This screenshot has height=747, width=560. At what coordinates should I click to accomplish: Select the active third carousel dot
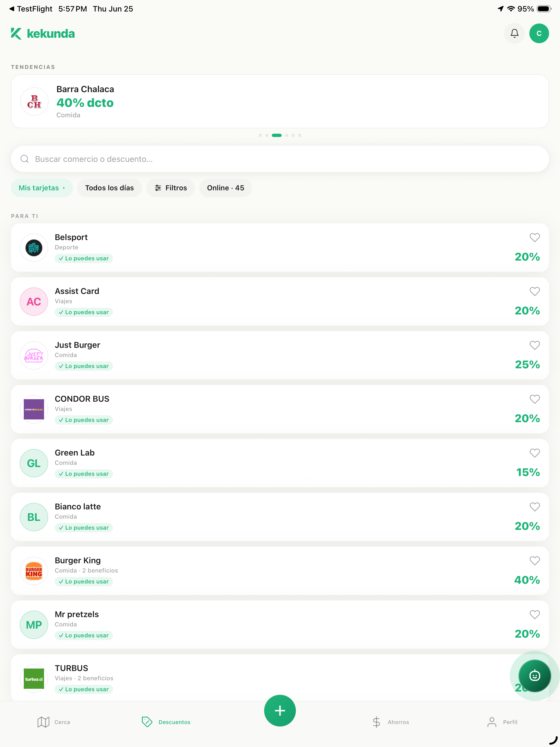(277, 135)
